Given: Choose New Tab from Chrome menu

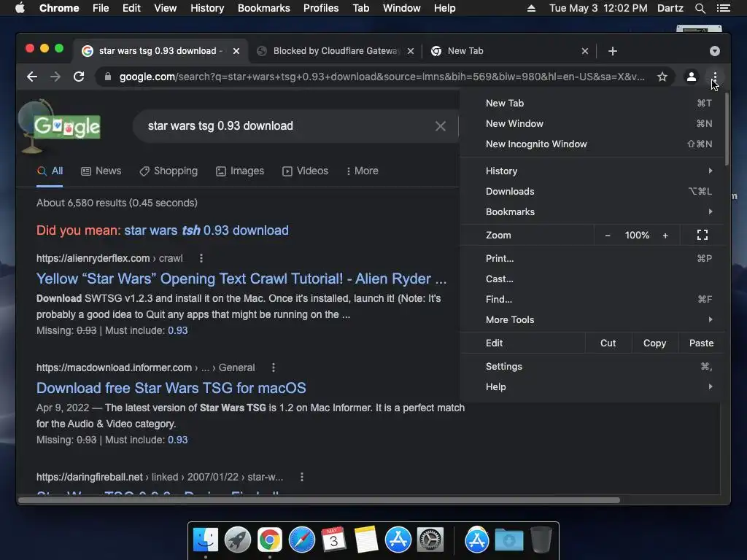Looking at the screenshot, I should point(592,104).
